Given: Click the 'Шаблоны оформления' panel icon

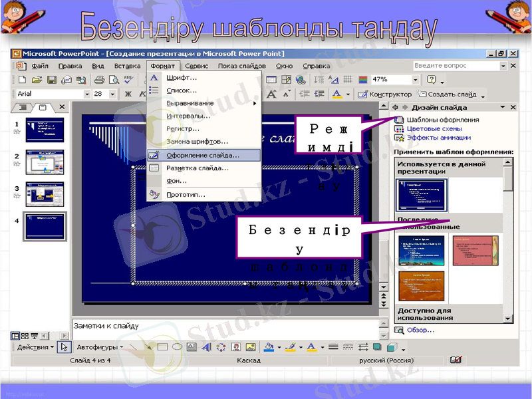Looking at the screenshot, I should click(x=398, y=120).
